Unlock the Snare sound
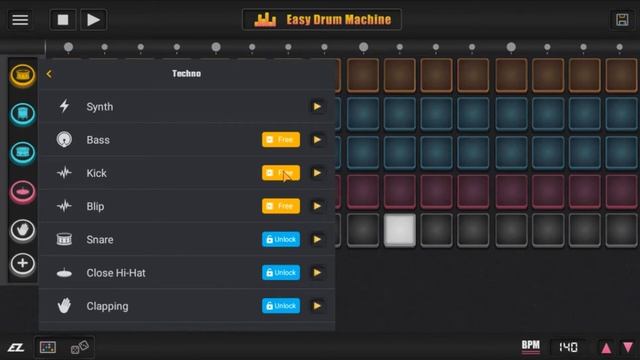The height and width of the screenshot is (360, 640). pos(281,240)
